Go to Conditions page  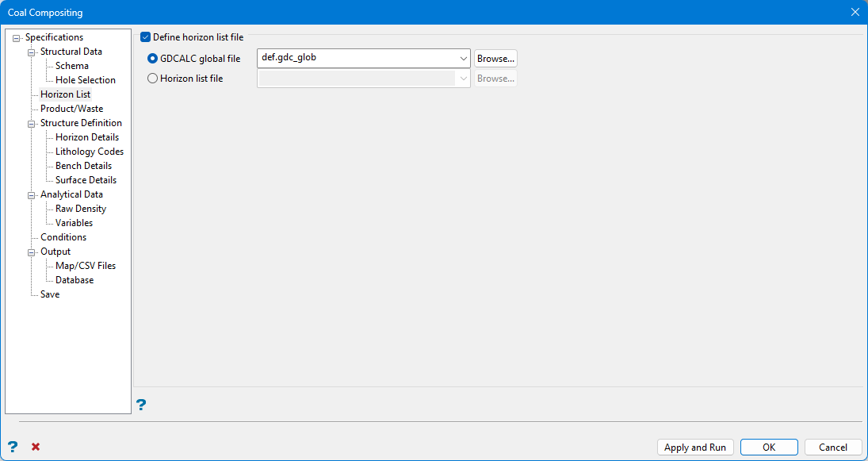click(63, 237)
